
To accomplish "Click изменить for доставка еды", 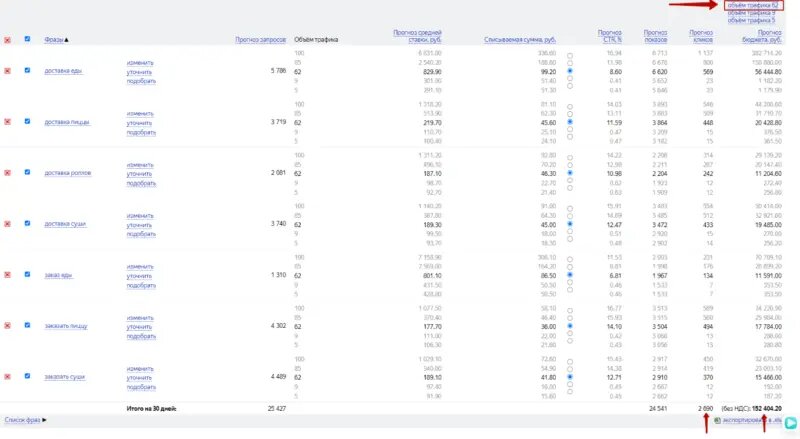I will point(140,63).
